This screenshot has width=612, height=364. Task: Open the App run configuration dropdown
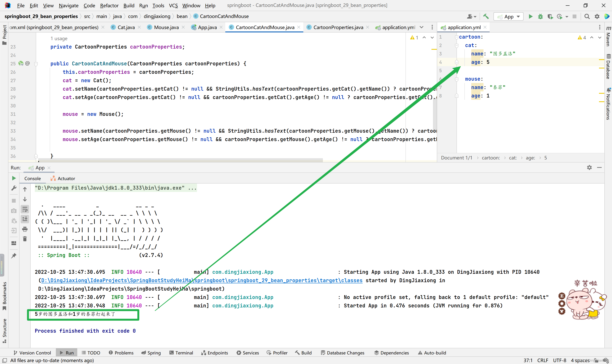[508, 16]
